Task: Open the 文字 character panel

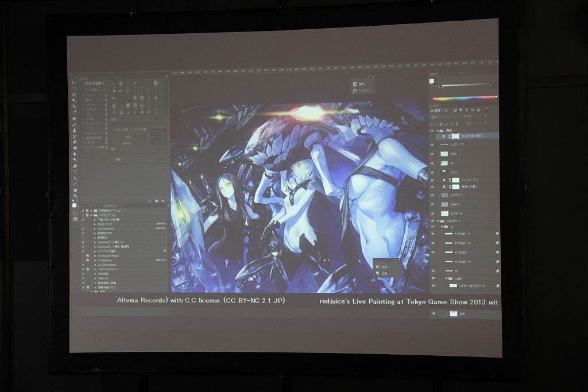Action: [x=382, y=267]
